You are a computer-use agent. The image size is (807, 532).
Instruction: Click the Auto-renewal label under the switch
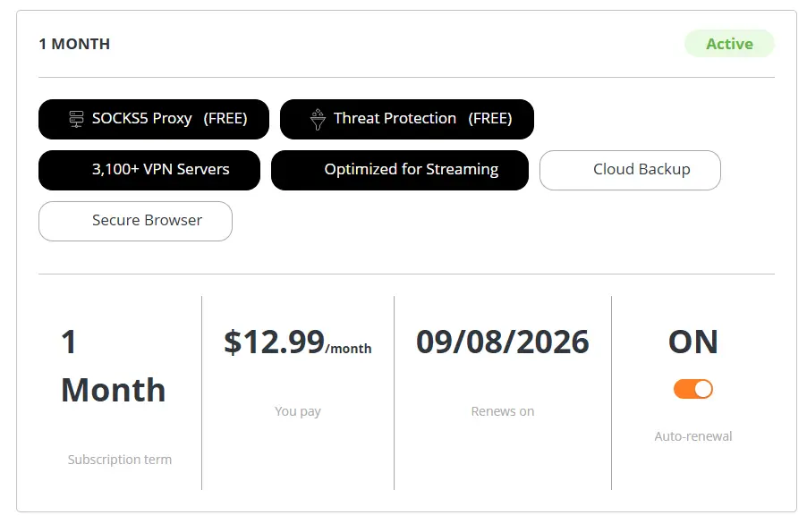692,436
